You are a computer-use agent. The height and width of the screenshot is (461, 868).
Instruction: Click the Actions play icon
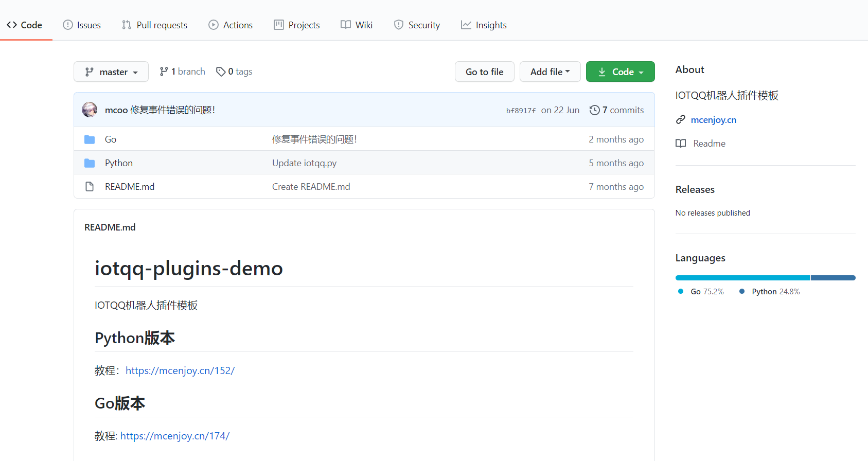click(x=214, y=25)
